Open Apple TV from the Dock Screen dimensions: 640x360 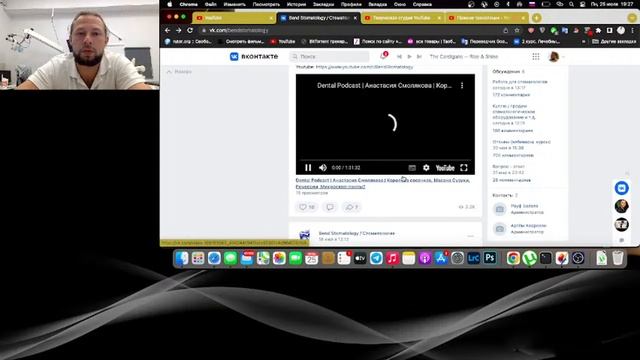[360, 258]
